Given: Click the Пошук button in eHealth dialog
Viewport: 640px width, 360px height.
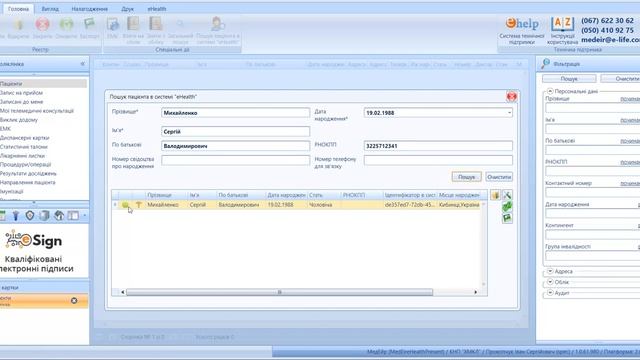Looking at the screenshot, I should tap(467, 177).
